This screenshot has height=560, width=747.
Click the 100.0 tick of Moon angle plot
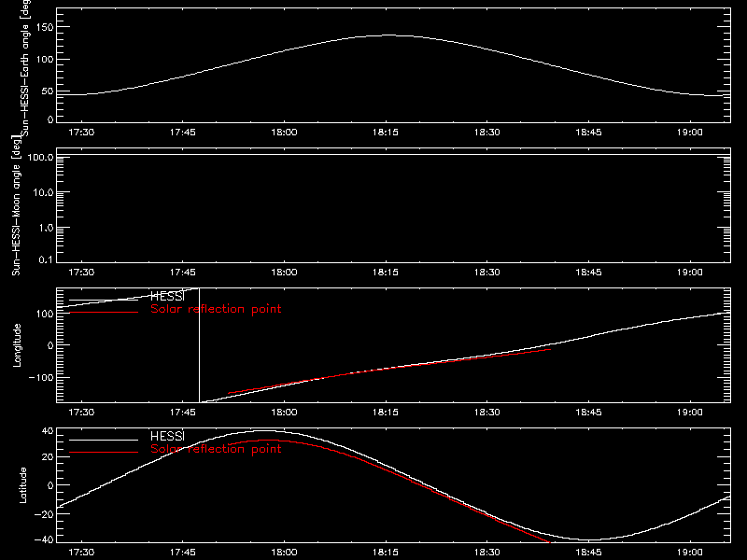coord(40,157)
